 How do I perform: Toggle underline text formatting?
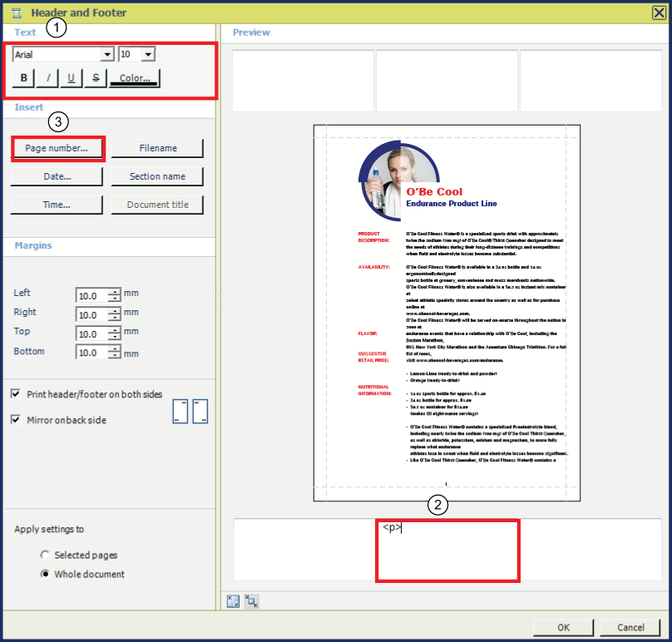point(72,78)
